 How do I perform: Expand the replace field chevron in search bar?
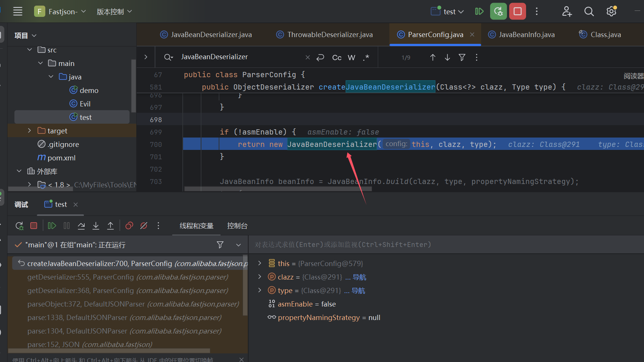click(x=146, y=57)
